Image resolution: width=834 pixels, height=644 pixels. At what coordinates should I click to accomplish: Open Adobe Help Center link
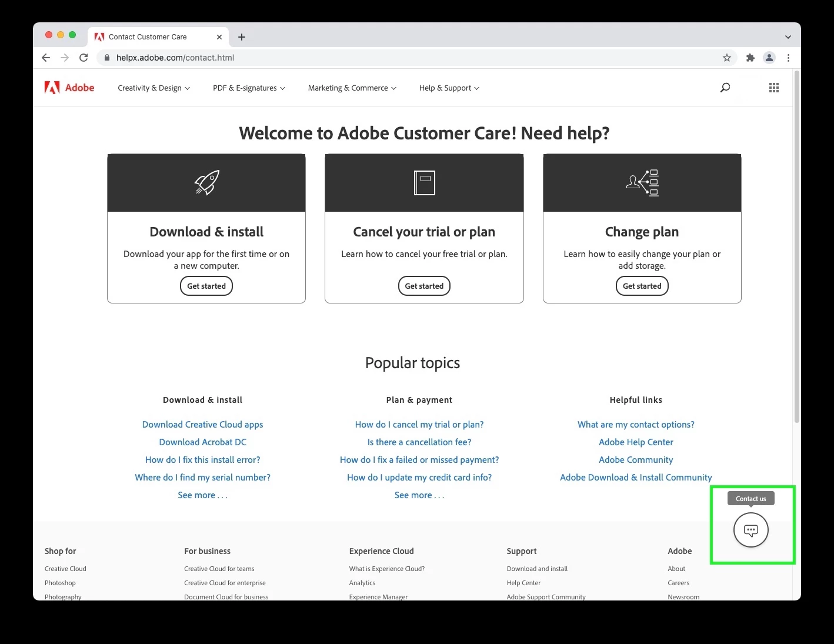(636, 442)
